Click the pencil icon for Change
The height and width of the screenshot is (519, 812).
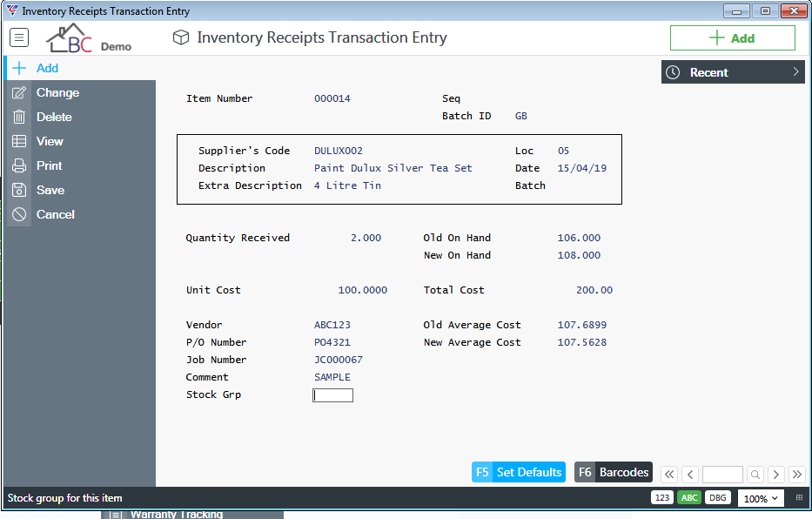[19, 92]
